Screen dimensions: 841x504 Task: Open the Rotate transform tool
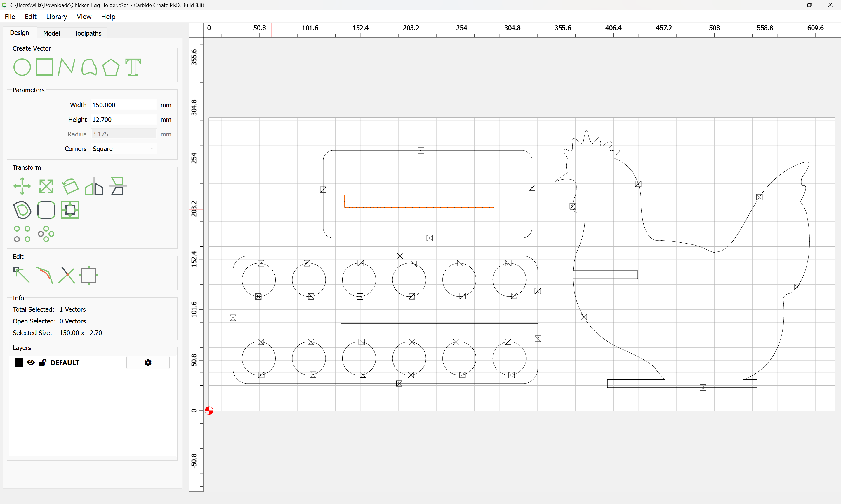pos(70,186)
